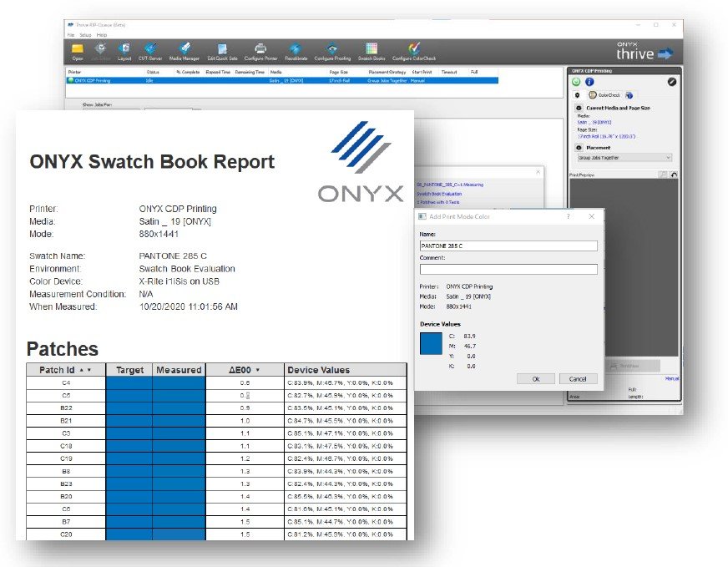Click help question mark in Add Print Mode Color
This screenshot has height=567, width=728.
pyautogui.click(x=569, y=216)
